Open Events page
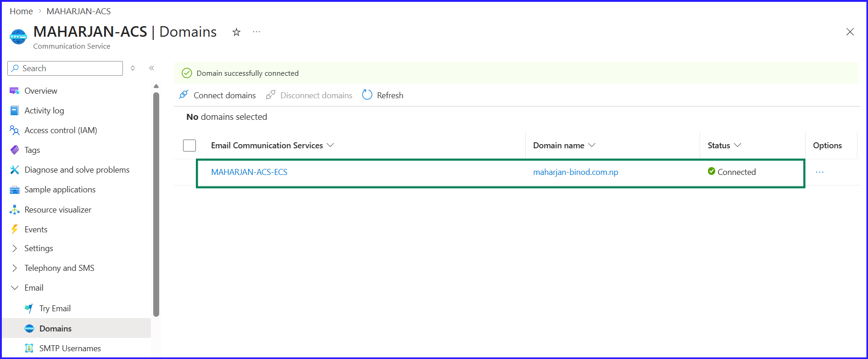Viewport: 868px width, 359px height. [x=36, y=230]
